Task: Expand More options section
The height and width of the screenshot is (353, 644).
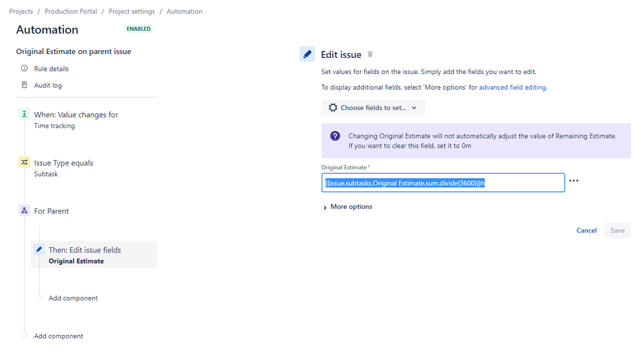Action: click(347, 207)
